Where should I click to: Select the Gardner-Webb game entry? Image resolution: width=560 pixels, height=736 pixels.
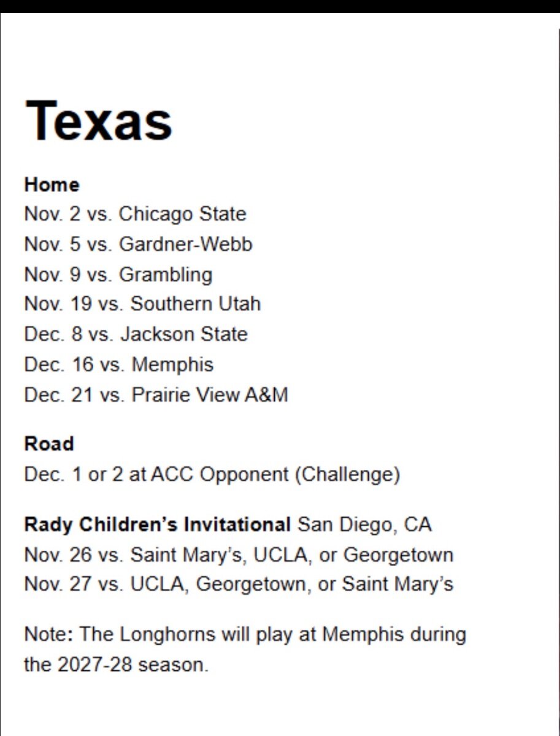[138, 244]
